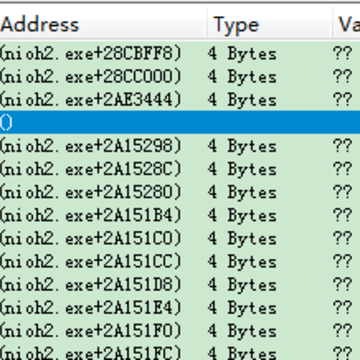360x360 pixels.
Task: Click ?? value of nioh2.exe+2A151D8
Action: tap(342, 284)
